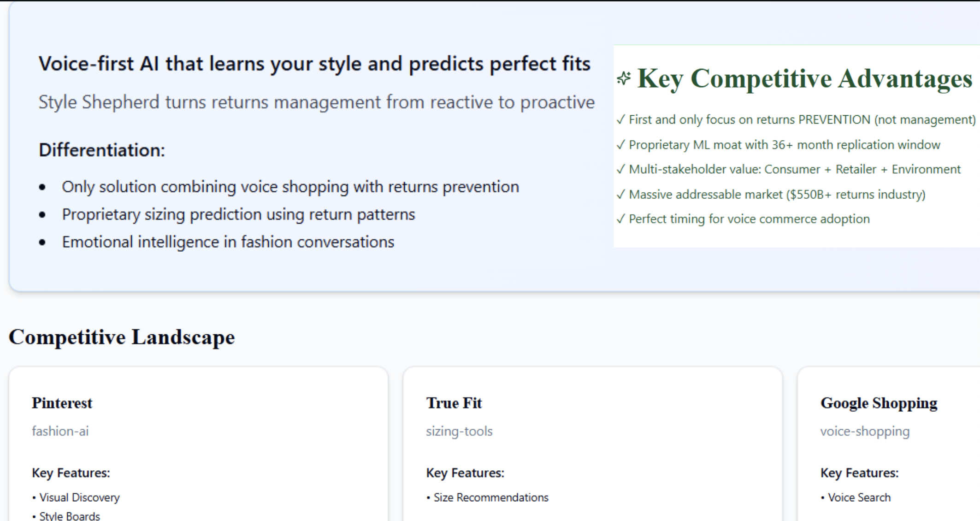The image size is (980, 521).
Task: Click the checkmark next to returns PREVENTION
Action: coord(621,120)
